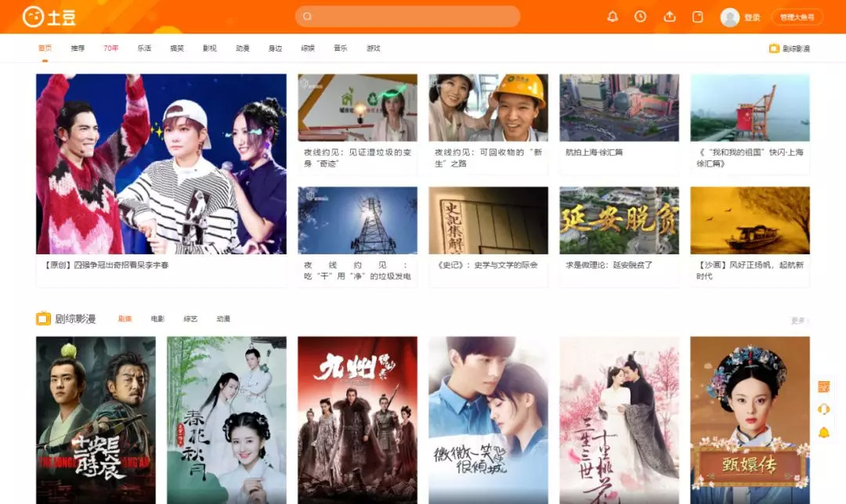This screenshot has width=846, height=504.
Task: Open 九州缥缈录 drama poster
Action: click(357, 420)
